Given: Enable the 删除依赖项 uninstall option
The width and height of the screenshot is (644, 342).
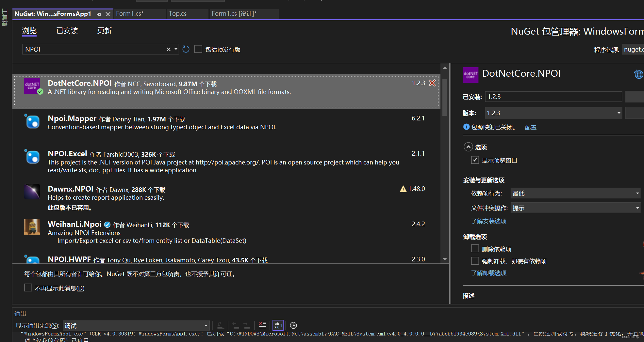Looking at the screenshot, I should 475,248.
